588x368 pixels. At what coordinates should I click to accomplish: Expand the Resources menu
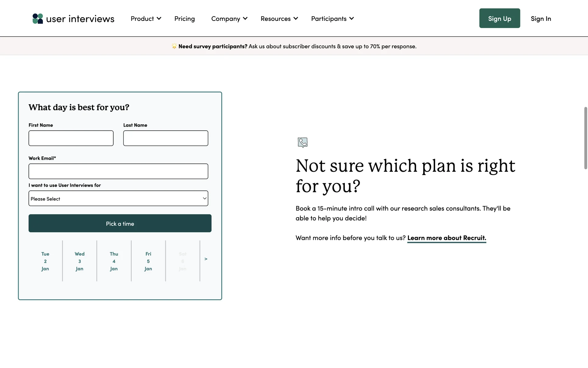tap(279, 19)
